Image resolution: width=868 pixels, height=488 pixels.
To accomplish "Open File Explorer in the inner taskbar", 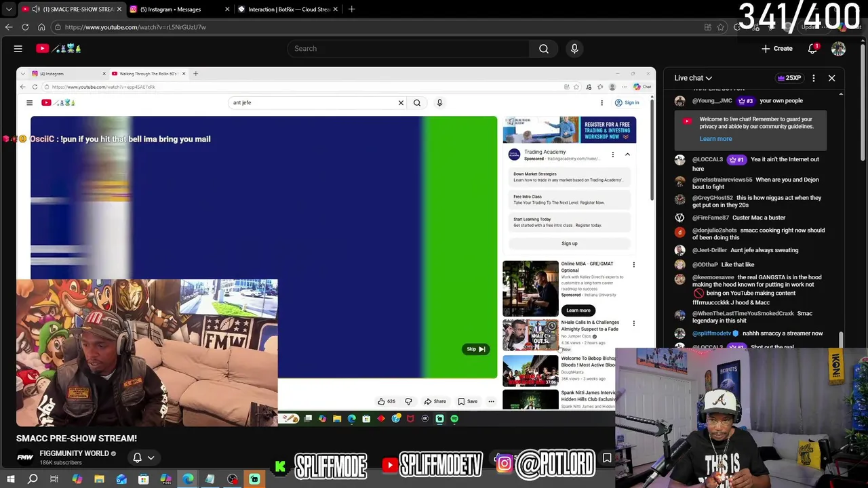I will [x=337, y=419].
